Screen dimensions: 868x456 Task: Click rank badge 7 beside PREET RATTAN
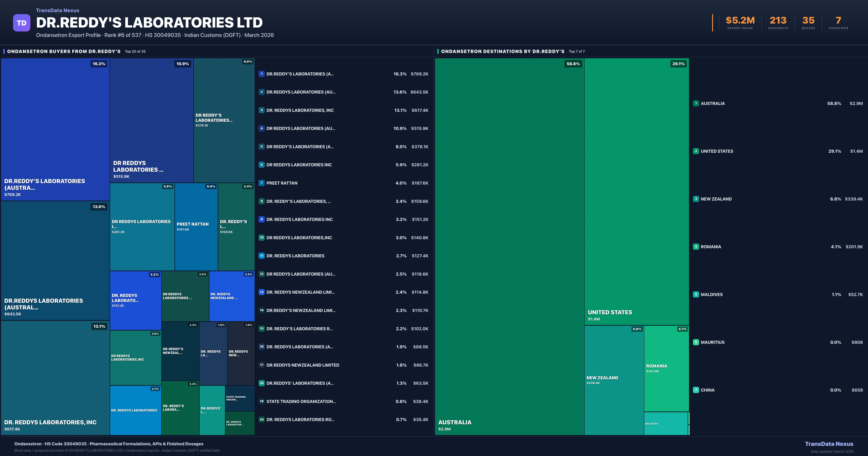[x=261, y=183]
